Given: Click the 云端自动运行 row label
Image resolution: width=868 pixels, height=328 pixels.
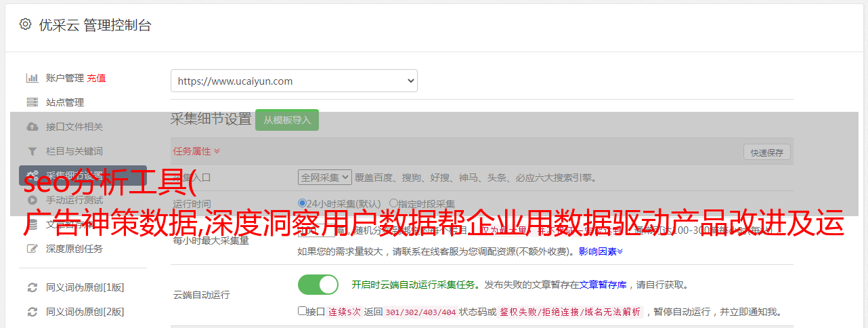Looking at the screenshot, I should pyautogui.click(x=202, y=295).
